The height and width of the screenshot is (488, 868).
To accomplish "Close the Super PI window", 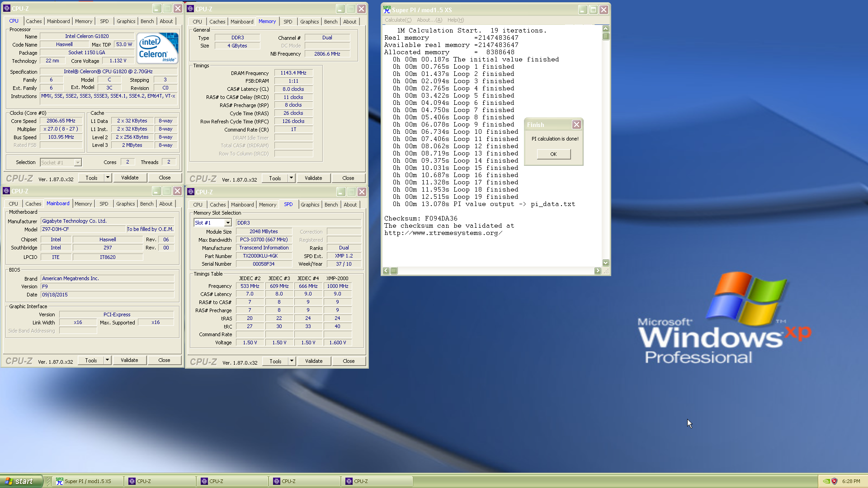I will click(604, 9).
